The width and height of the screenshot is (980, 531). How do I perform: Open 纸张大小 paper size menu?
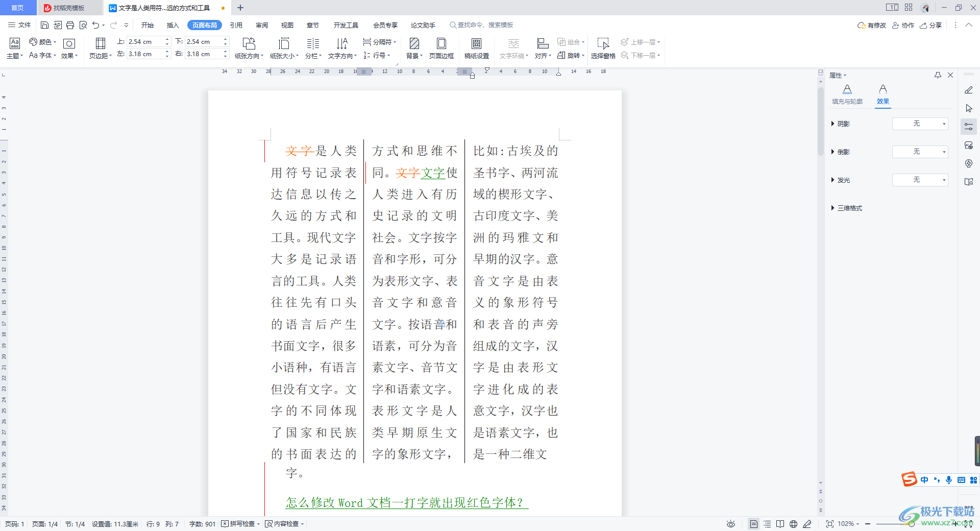284,49
